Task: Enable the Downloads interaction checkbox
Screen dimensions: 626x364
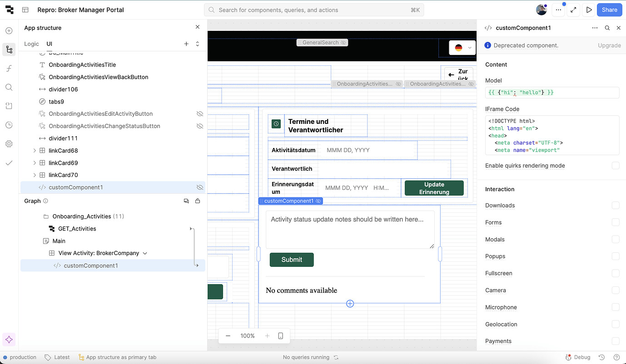Action: pos(616,205)
